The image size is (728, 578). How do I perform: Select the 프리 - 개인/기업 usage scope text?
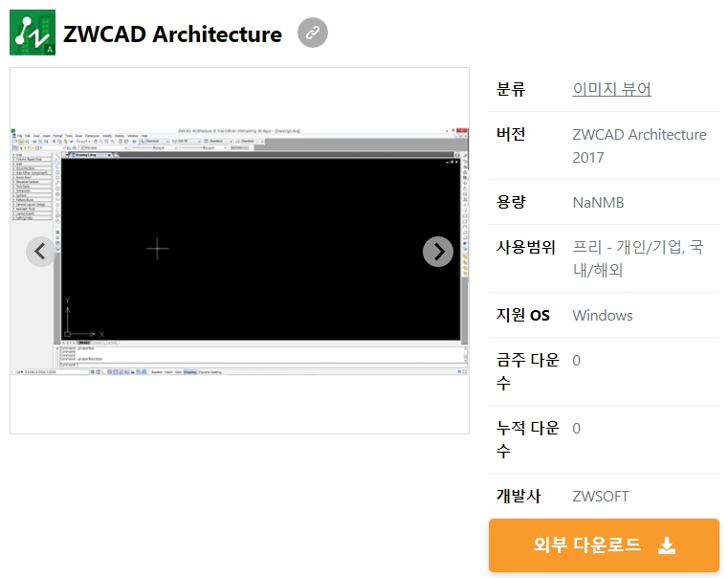point(638,258)
